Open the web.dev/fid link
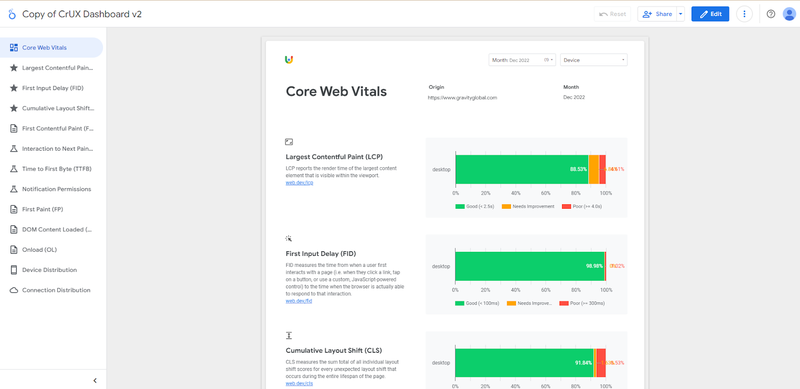 298,301
